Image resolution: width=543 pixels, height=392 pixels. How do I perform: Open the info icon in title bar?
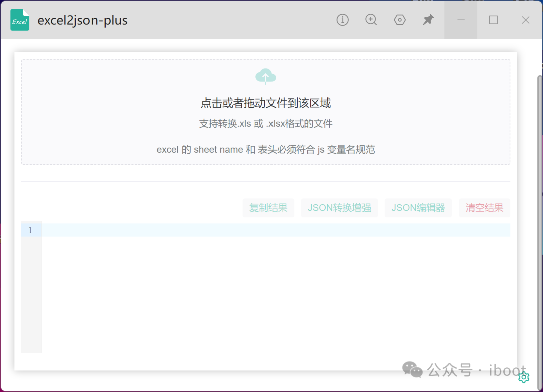(342, 20)
